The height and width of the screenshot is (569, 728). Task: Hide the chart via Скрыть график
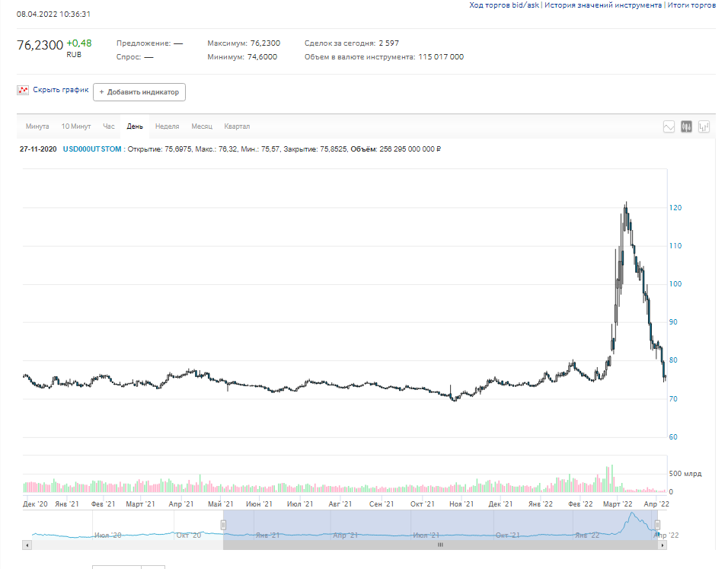point(60,90)
